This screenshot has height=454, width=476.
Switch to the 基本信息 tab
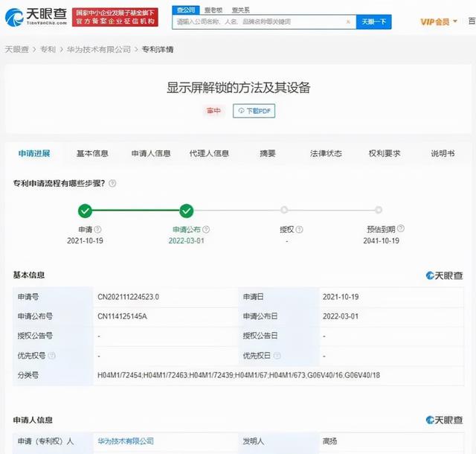[x=92, y=153]
